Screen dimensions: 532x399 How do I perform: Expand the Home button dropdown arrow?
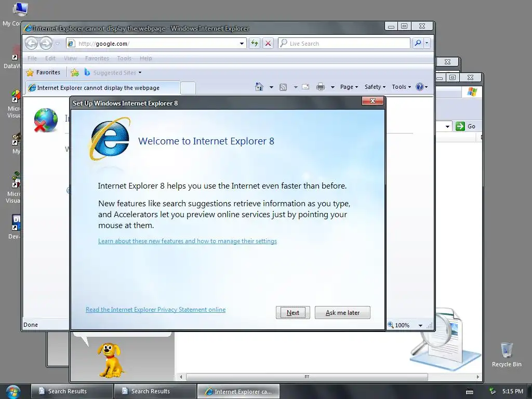tap(271, 87)
